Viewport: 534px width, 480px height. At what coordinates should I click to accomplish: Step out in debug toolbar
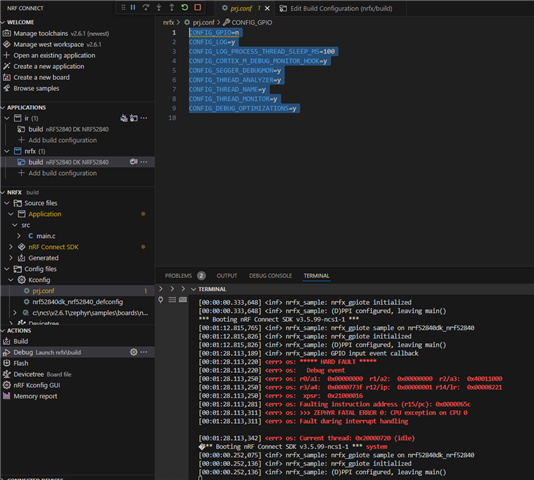172,7
